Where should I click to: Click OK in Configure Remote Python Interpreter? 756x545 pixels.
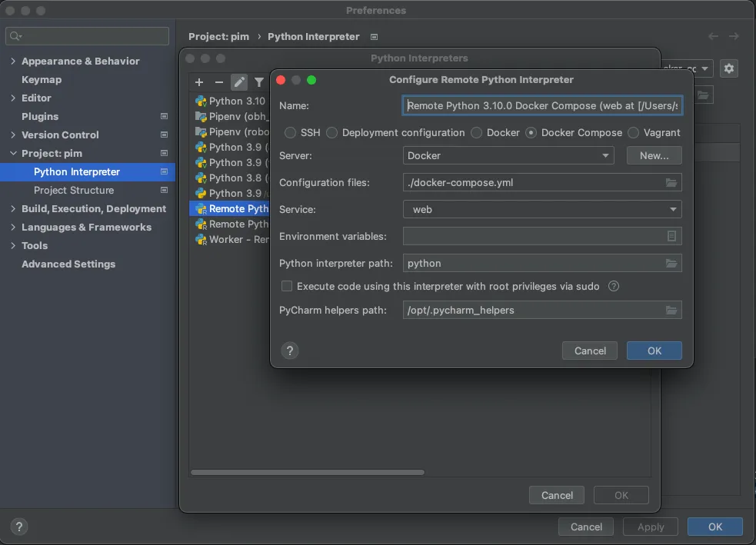tap(654, 351)
